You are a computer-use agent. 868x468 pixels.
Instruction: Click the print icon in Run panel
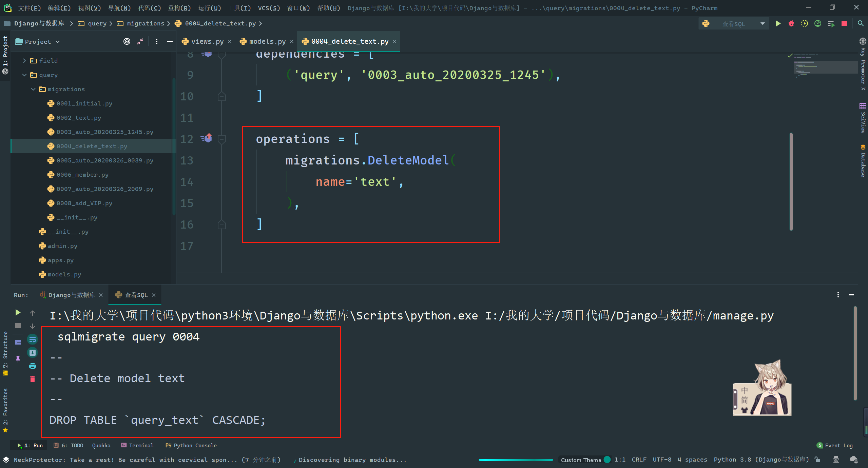(33, 366)
